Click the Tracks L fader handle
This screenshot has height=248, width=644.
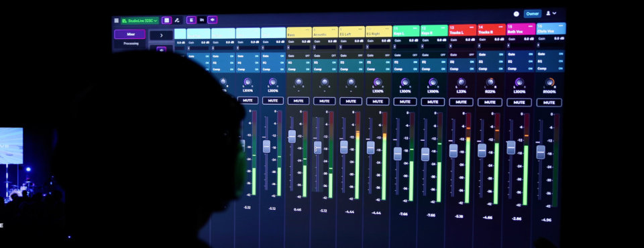click(x=453, y=151)
